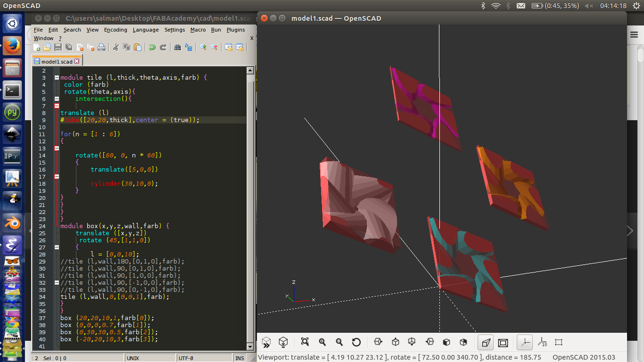Open the Encoding menu

tap(115, 30)
